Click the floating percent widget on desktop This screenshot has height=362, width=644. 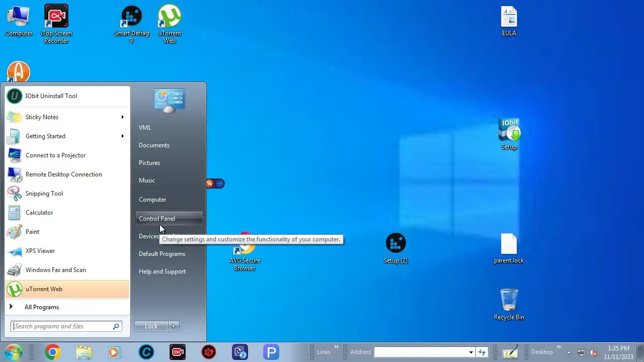(x=215, y=184)
